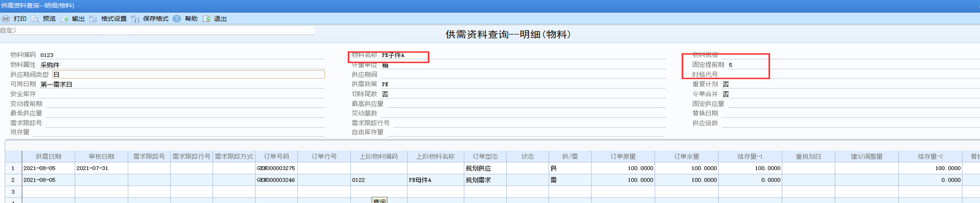Click the 供应期间类型 field showing 日
The height and width of the screenshot is (203, 980).
point(188,74)
